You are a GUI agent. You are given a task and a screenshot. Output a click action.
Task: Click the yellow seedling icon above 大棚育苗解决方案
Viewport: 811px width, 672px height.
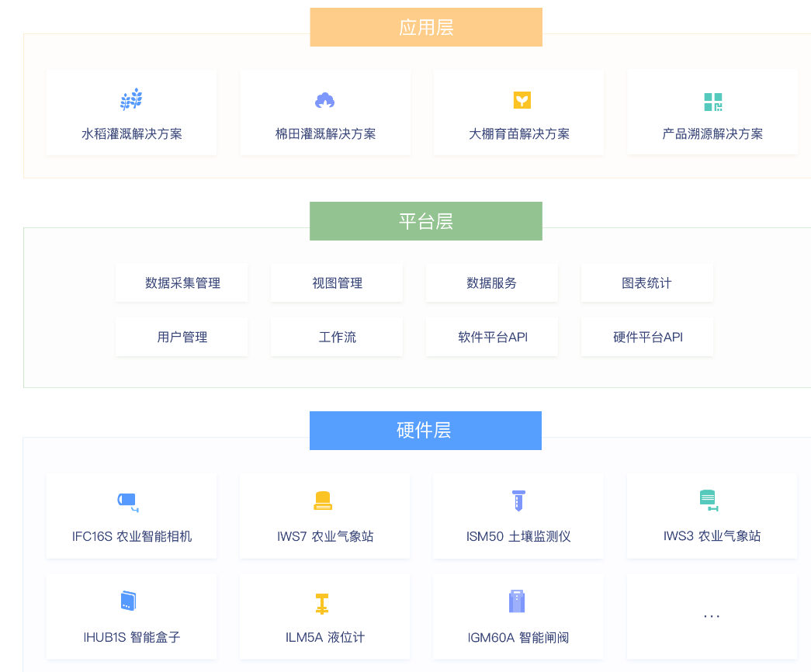(522, 100)
